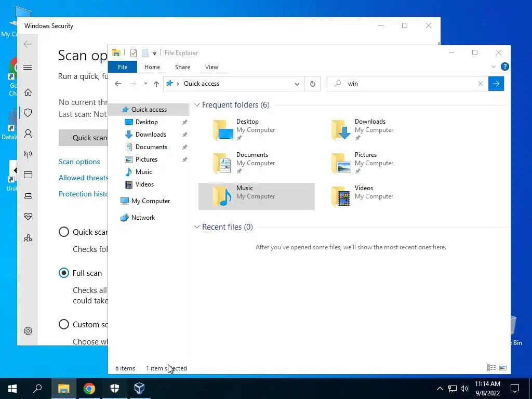Expand the address bar history dropdown
Image resolution: width=532 pixels, height=399 pixels.
tap(297, 84)
